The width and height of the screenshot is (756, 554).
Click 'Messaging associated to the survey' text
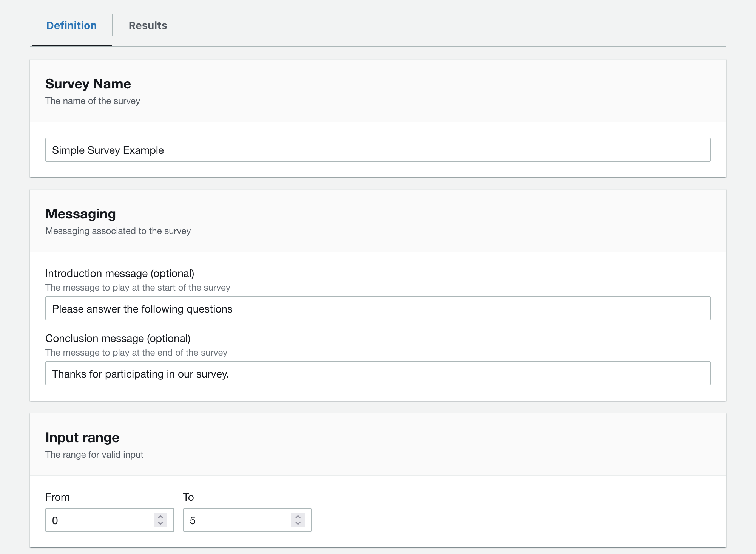118,231
